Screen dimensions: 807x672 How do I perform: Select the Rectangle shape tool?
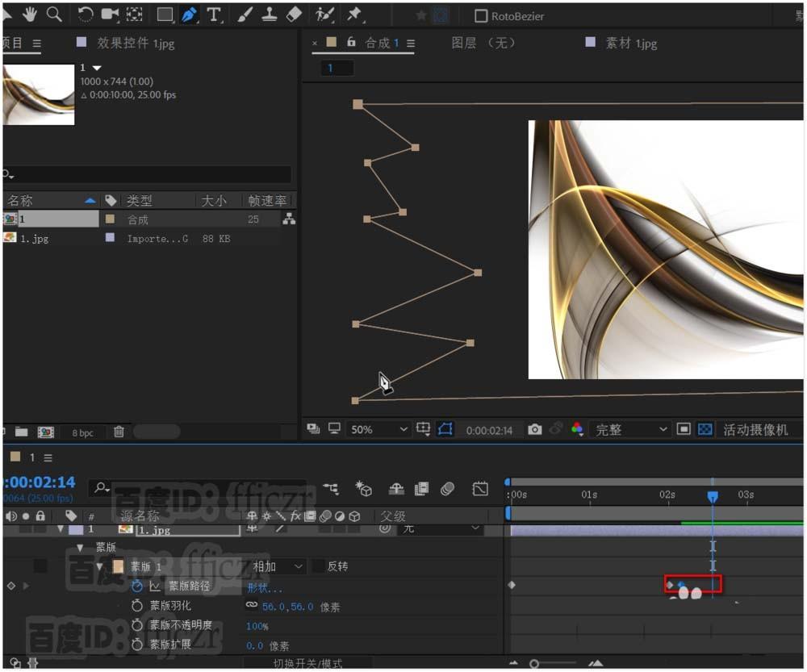click(x=165, y=15)
